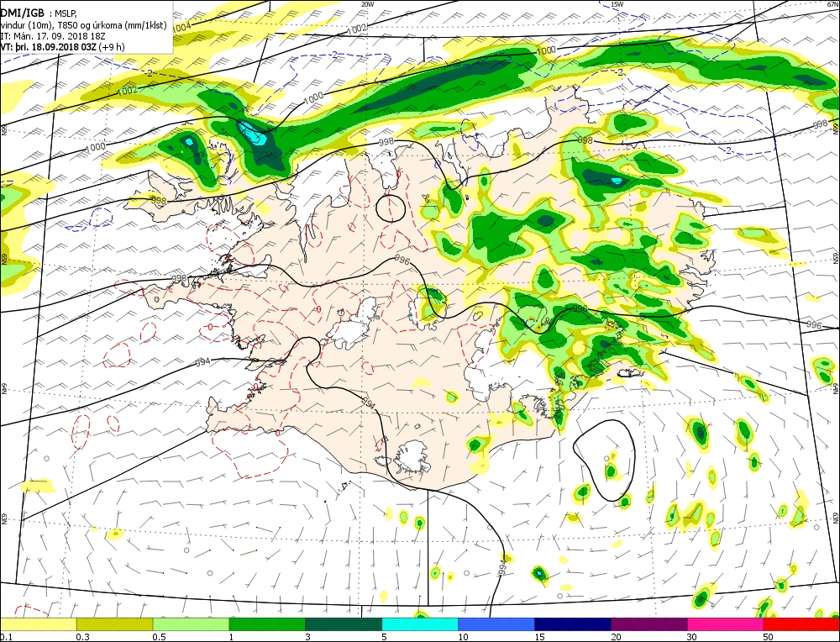
Task: Select the 'IT: Mán. 17. 09. 2018 18Z' text
Action: pos(53,36)
